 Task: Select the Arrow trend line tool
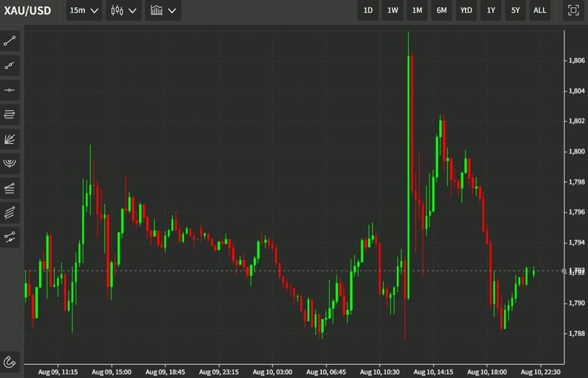click(x=10, y=65)
